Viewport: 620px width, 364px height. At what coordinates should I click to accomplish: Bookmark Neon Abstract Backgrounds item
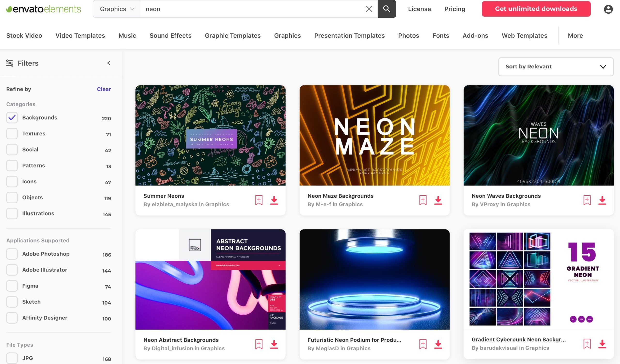tap(259, 344)
